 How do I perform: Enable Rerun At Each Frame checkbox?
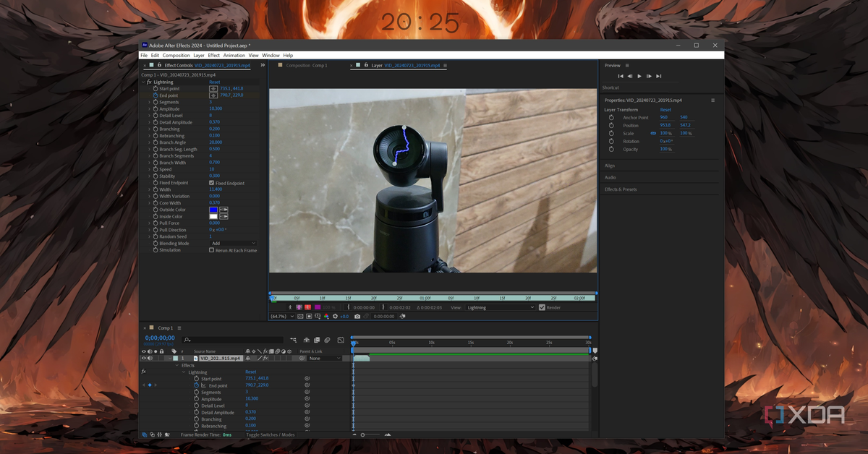pyautogui.click(x=211, y=250)
